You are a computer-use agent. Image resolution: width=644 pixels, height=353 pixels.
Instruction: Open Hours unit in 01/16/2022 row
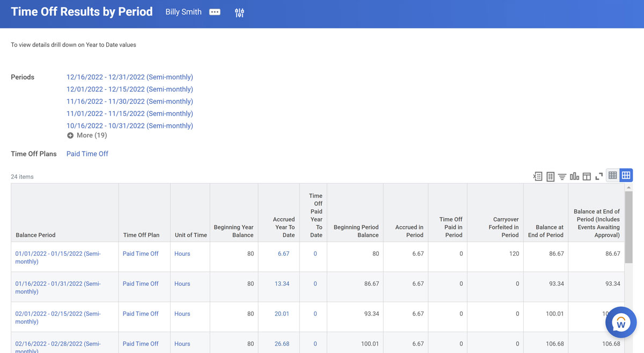pyautogui.click(x=182, y=284)
